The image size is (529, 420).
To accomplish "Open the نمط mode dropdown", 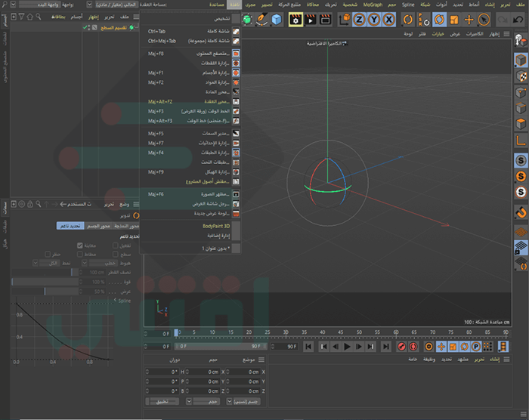I will (x=36, y=263).
